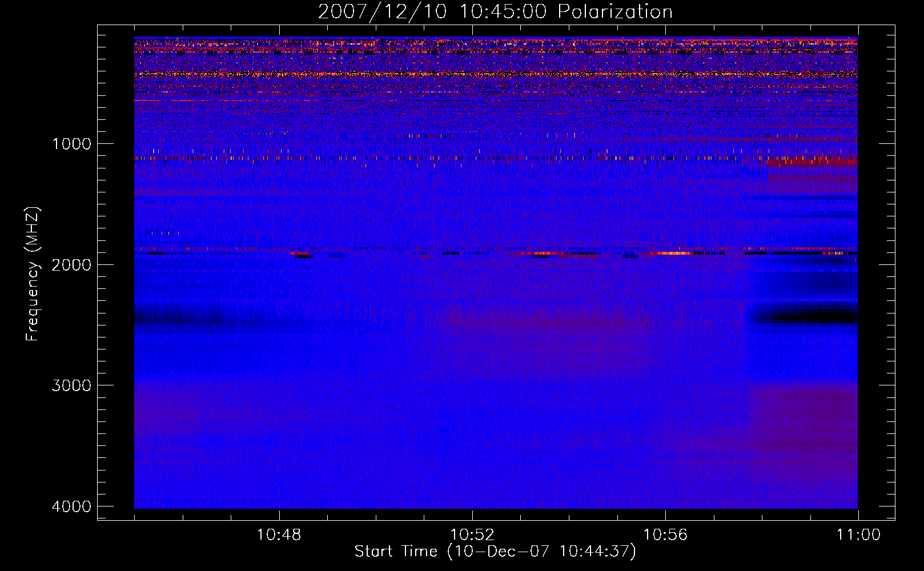
Task: Click the 2000 frequency tick label
Action: 71,264
